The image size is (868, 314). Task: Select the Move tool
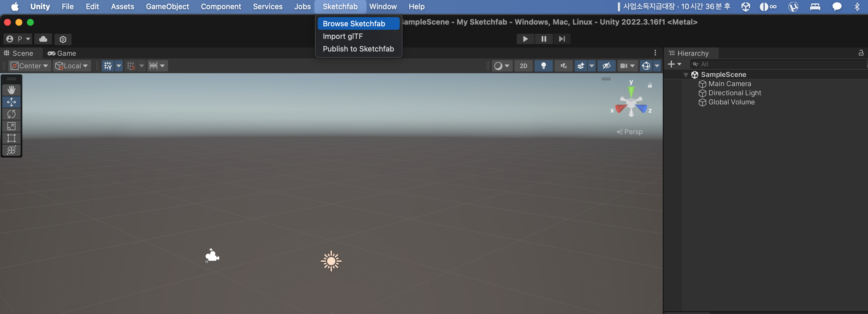tap(11, 102)
